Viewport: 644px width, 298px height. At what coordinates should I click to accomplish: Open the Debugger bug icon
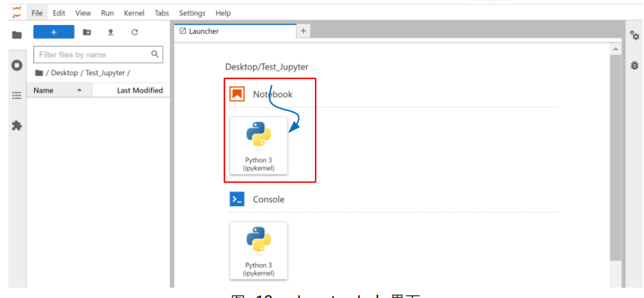click(x=634, y=65)
